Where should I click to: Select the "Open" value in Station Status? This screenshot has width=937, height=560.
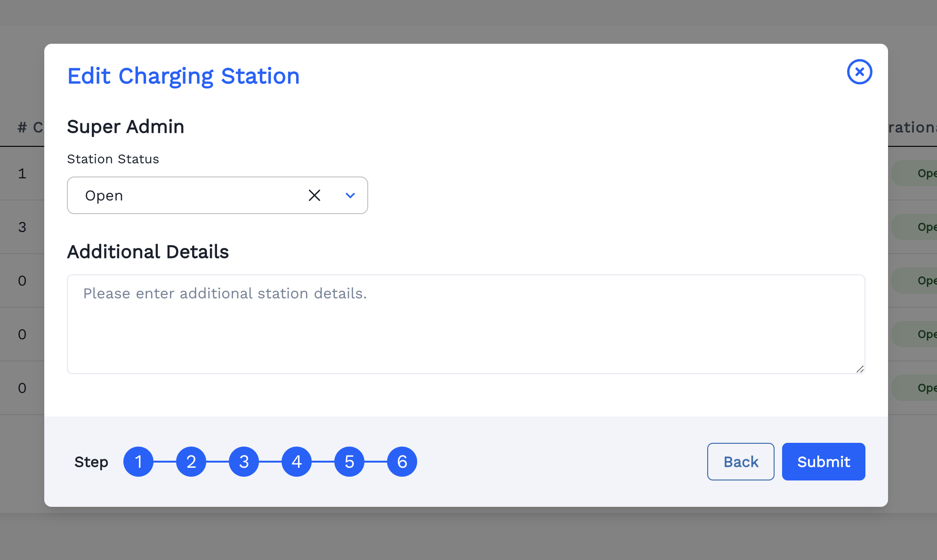click(104, 195)
